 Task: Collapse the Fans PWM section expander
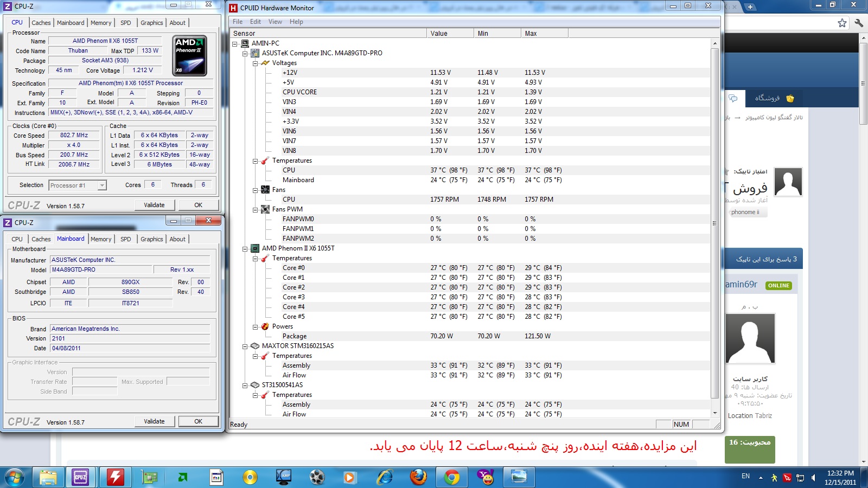coord(256,209)
